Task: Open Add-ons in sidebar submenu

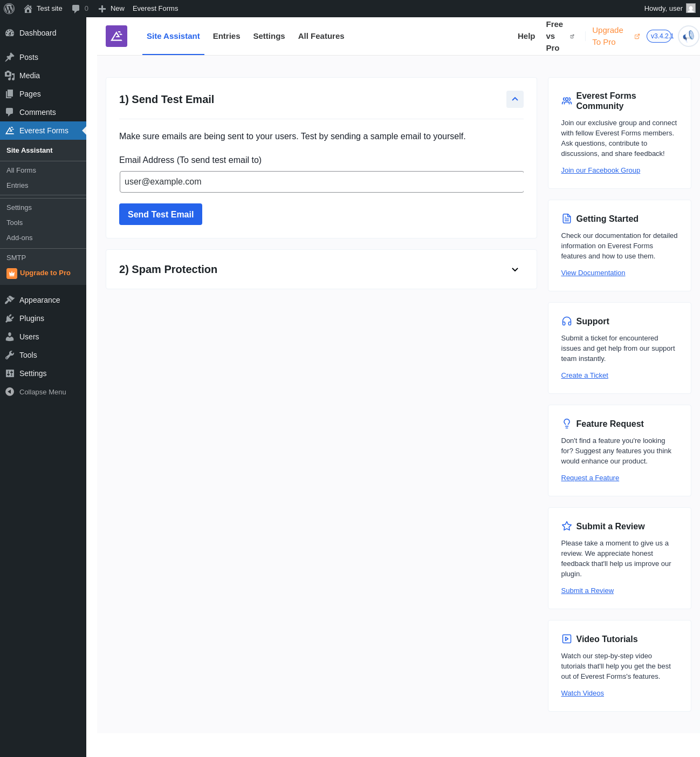Action: click(19, 238)
